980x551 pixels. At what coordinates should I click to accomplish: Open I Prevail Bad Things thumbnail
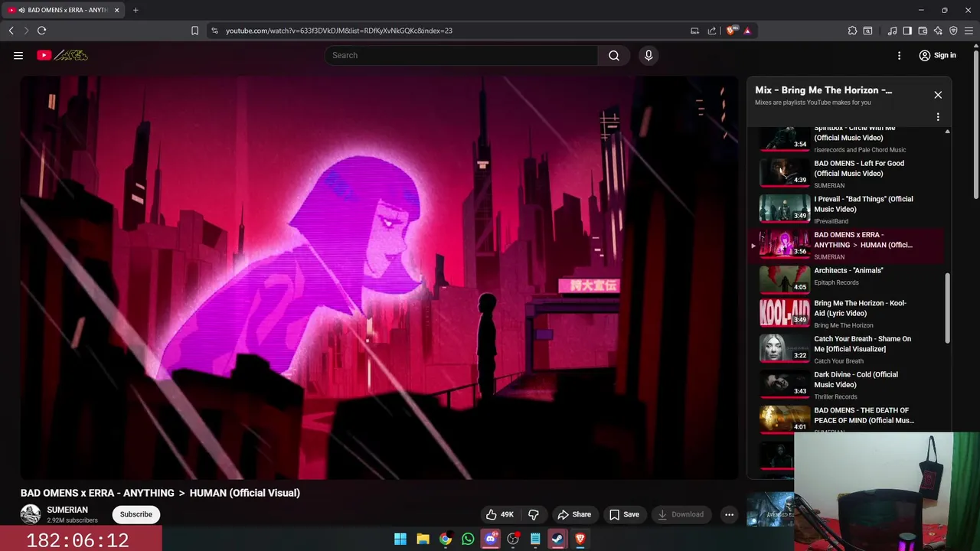785,207
